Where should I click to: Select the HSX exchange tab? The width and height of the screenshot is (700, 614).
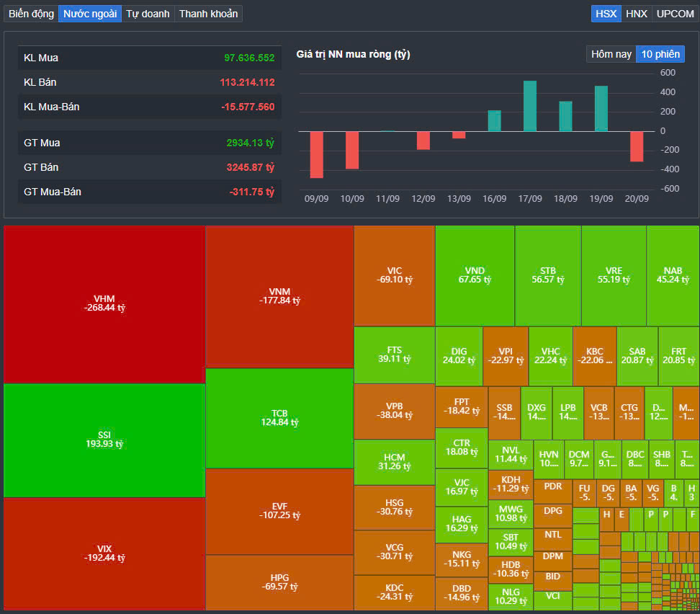[606, 14]
